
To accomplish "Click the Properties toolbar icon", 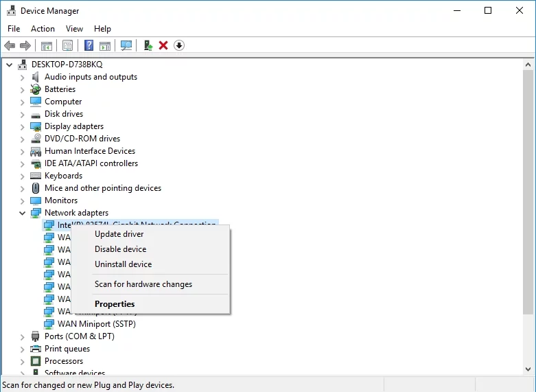I will coord(67,45).
